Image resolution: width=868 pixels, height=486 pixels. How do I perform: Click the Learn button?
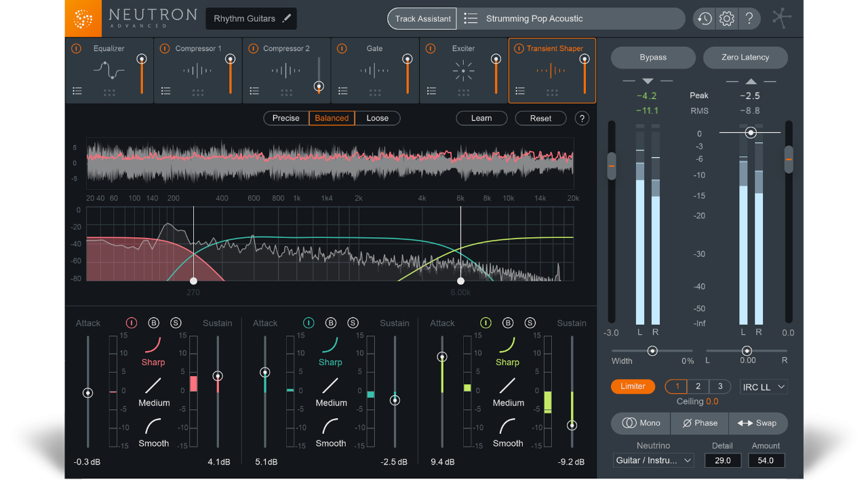point(481,118)
